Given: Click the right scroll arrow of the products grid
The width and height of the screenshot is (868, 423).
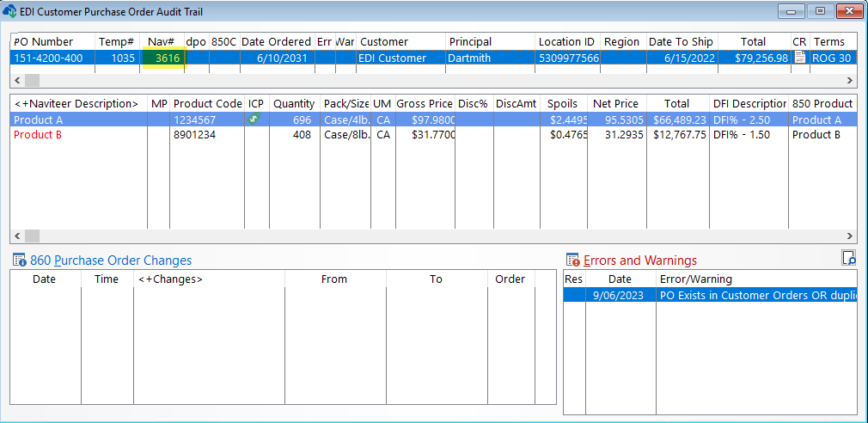Looking at the screenshot, I should [x=850, y=236].
